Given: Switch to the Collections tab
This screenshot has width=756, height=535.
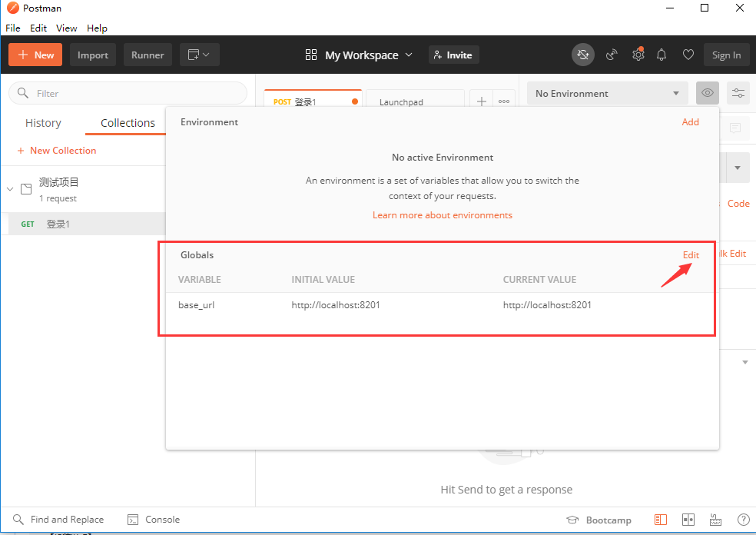Looking at the screenshot, I should pos(128,123).
